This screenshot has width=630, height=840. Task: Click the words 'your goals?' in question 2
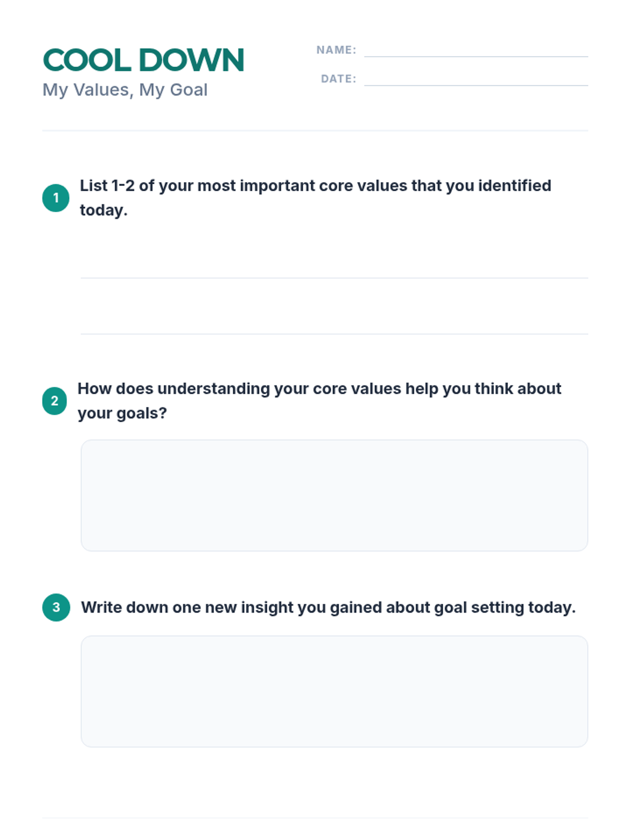pyautogui.click(x=122, y=413)
